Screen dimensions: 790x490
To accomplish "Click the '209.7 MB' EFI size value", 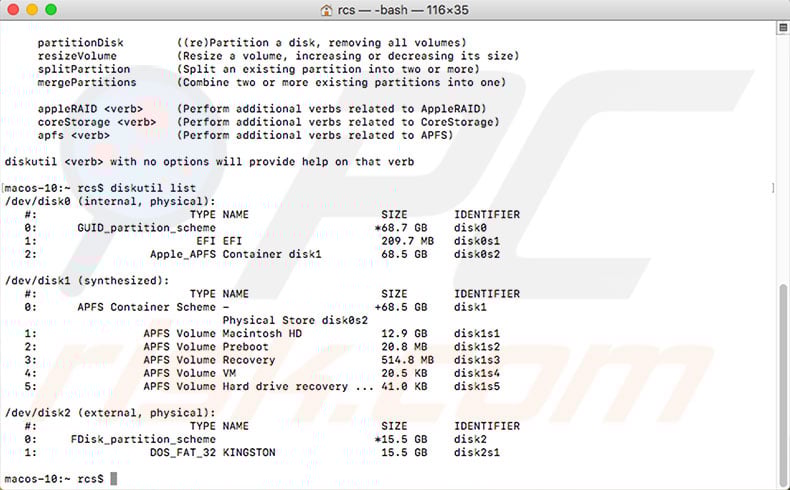I will pyautogui.click(x=408, y=241).
